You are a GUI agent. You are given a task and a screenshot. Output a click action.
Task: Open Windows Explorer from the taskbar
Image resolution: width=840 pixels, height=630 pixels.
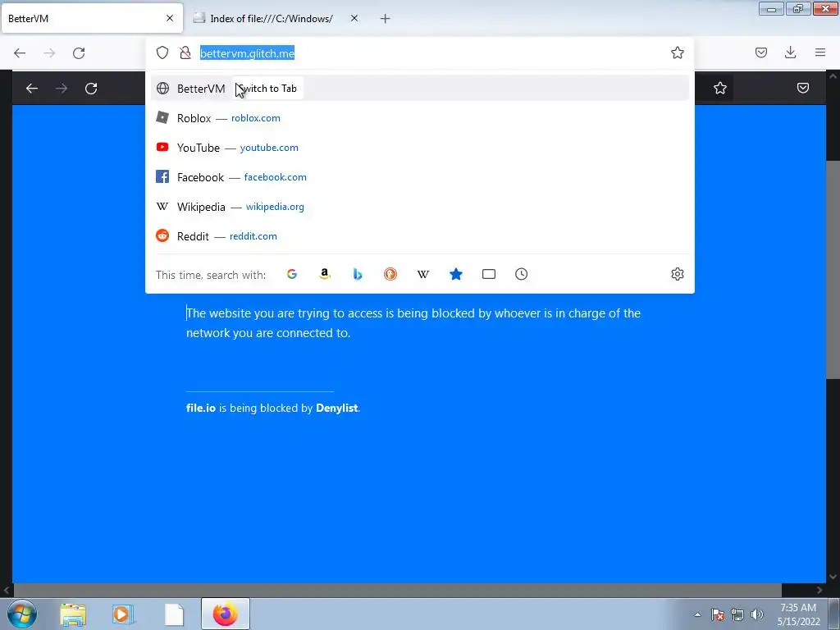tap(73, 614)
